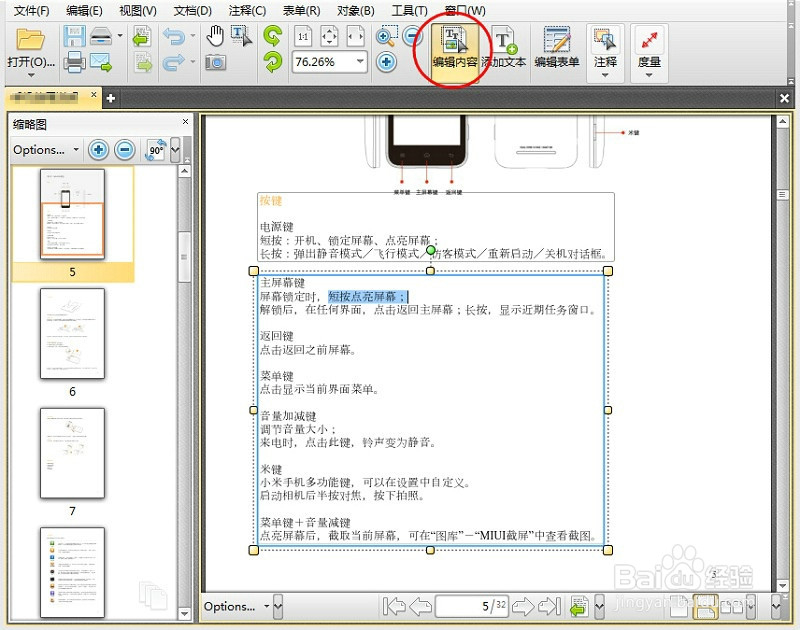
Task: Open the thumbnail panel Options dropdown
Action: click(40, 150)
